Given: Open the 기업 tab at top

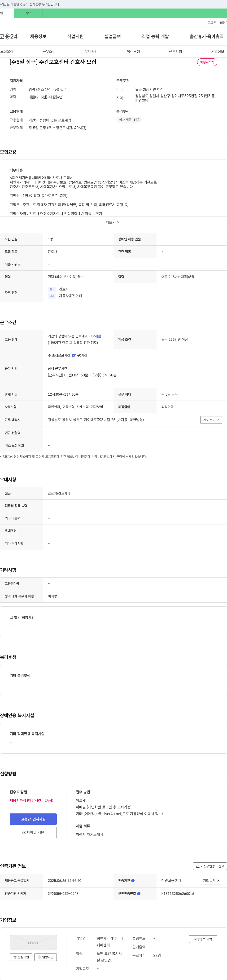Looking at the screenshot, I should [28, 13].
